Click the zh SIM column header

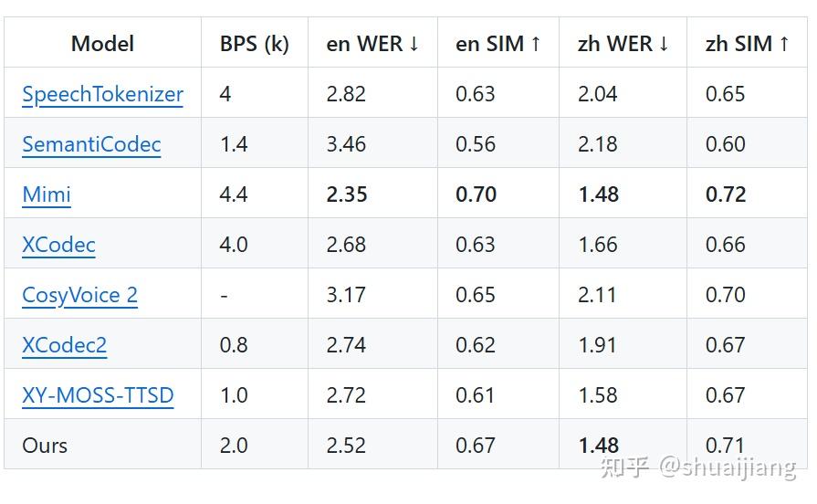pos(747,43)
